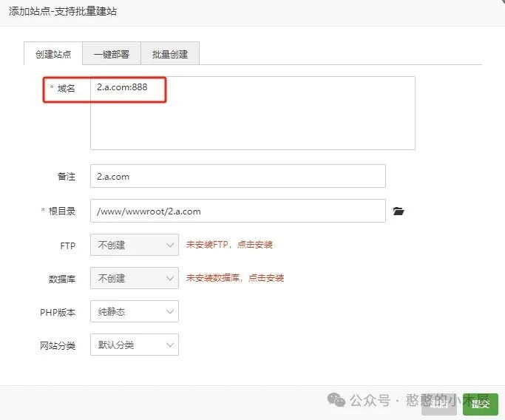Open the 一键部署 tab
Viewport: 505px width, 420px height.
(x=112, y=54)
